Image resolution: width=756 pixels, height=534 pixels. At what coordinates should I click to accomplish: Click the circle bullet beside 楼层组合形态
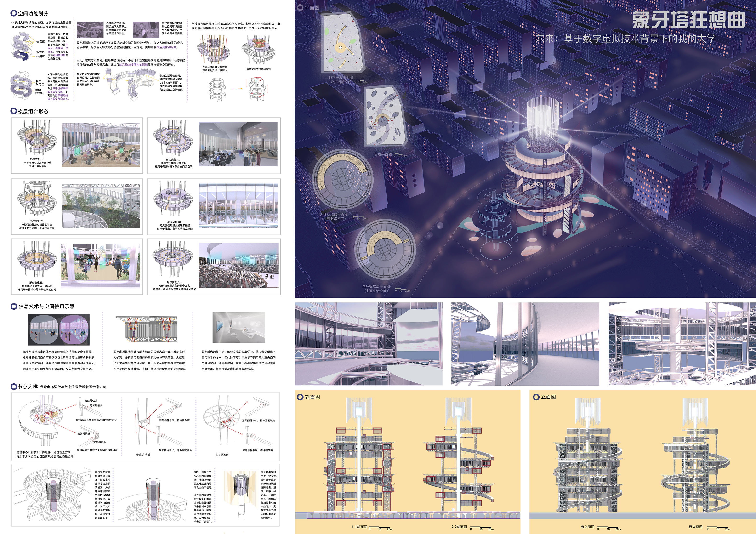click(x=13, y=111)
